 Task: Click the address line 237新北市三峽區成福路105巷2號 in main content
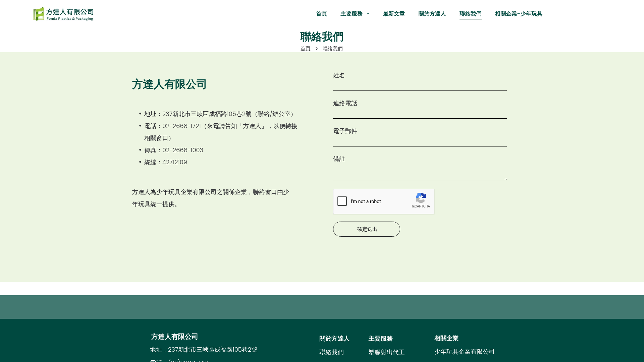coord(207,114)
